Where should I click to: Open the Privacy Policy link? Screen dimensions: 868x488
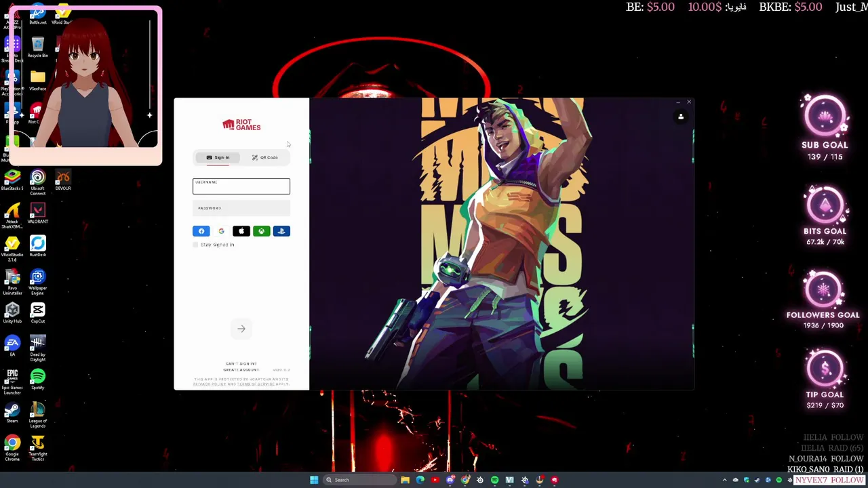coord(210,384)
